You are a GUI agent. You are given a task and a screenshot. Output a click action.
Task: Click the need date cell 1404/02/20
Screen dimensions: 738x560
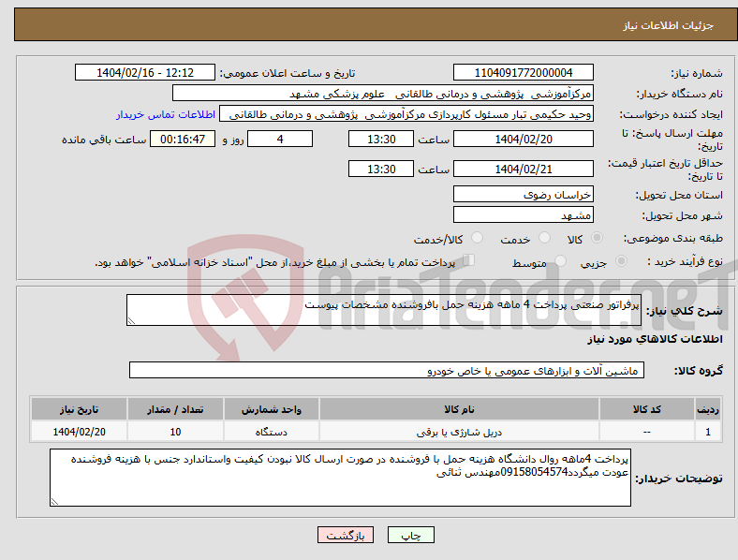(79, 432)
